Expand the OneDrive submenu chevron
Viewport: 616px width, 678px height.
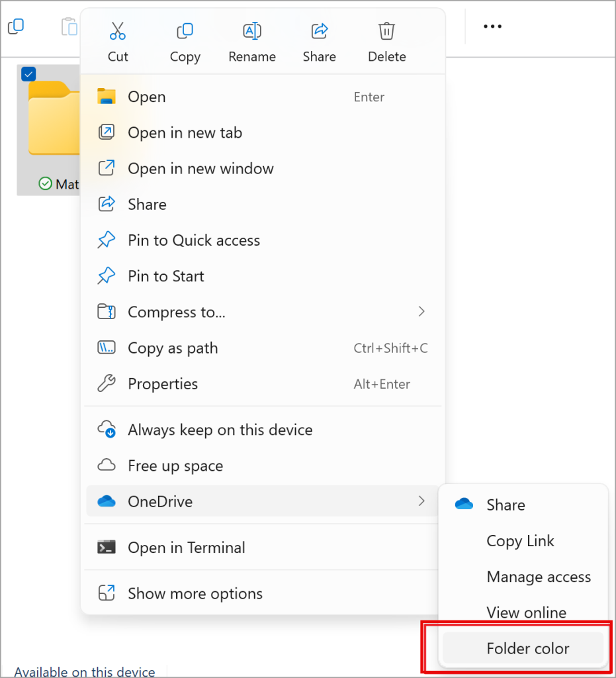click(421, 501)
